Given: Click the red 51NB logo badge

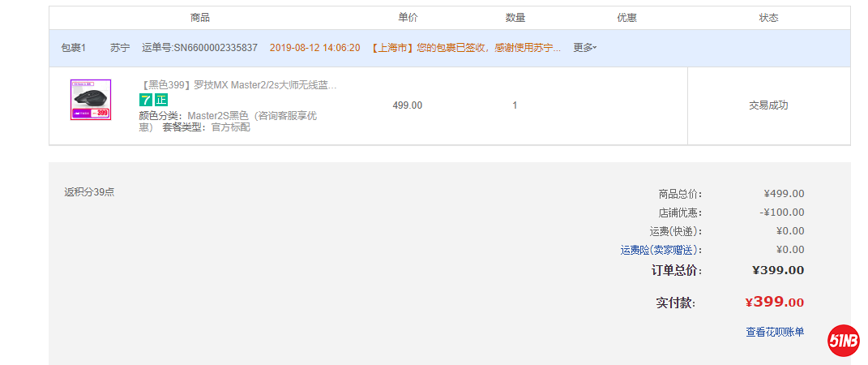Looking at the screenshot, I should (x=844, y=341).
